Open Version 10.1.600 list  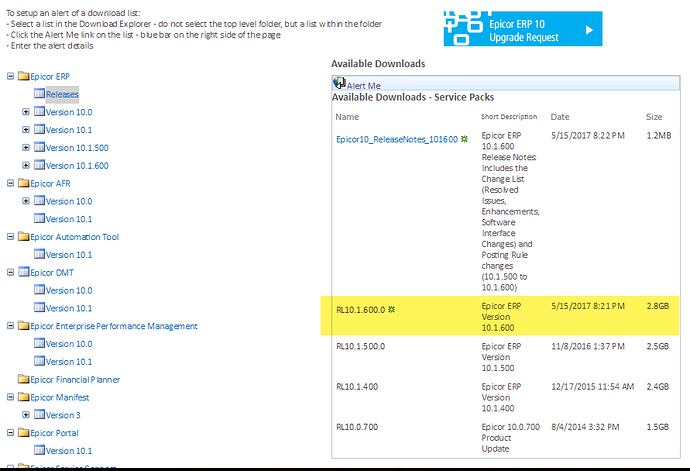(77, 166)
